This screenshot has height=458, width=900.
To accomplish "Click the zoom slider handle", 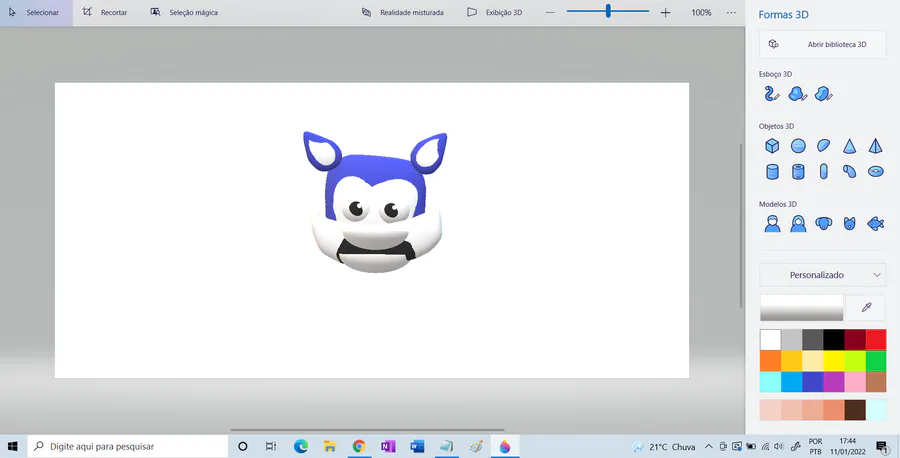I will click(608, 11).
